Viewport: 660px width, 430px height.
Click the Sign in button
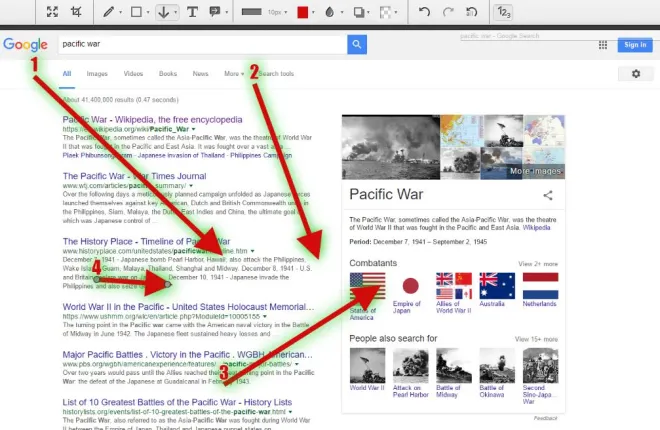coord(635,45)
